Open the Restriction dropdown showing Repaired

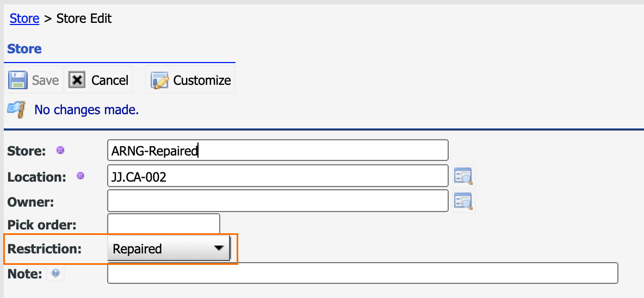[169, 249]
